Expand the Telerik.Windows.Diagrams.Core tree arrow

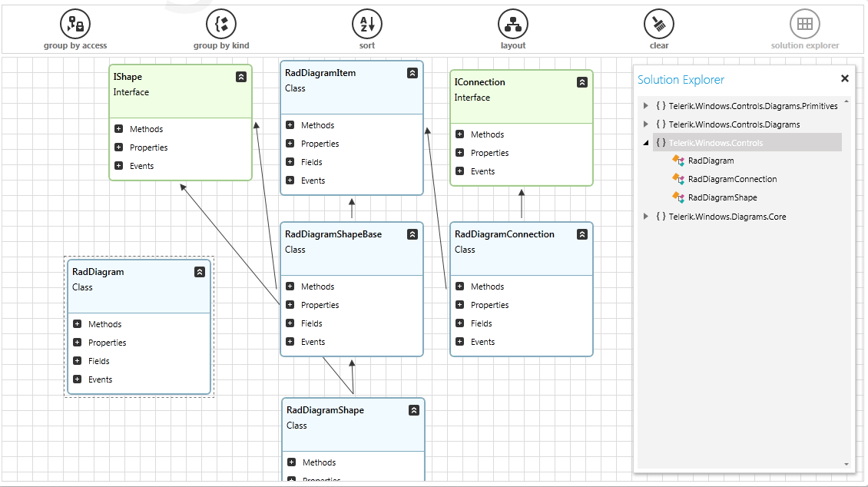click(645, 217)
